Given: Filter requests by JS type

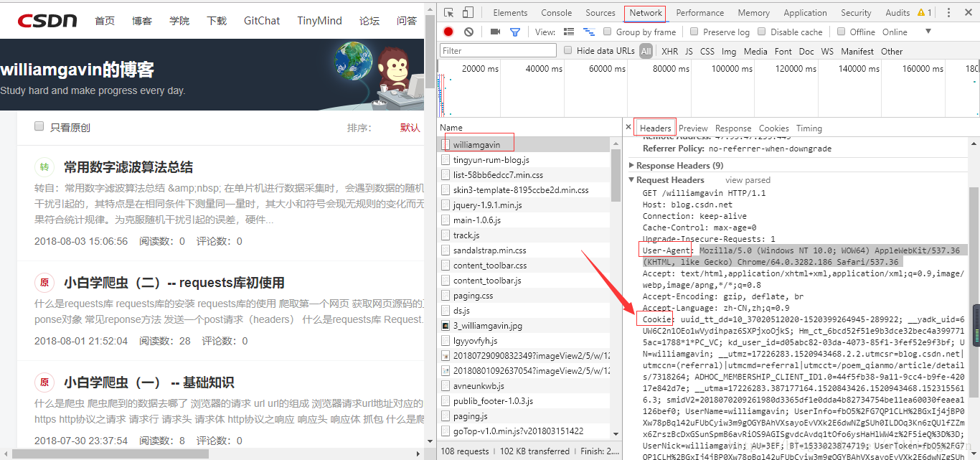Looking at the screenshot, I should point(689,51).
